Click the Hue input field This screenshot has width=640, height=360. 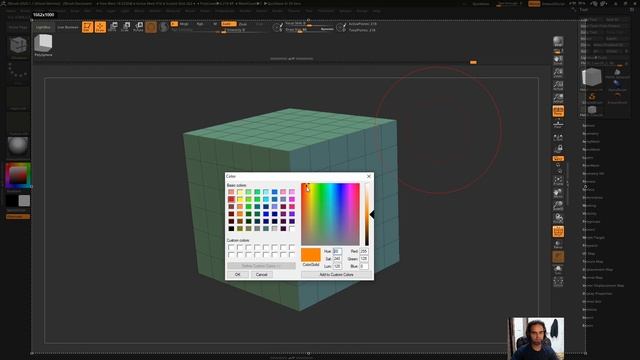[337, 251]
